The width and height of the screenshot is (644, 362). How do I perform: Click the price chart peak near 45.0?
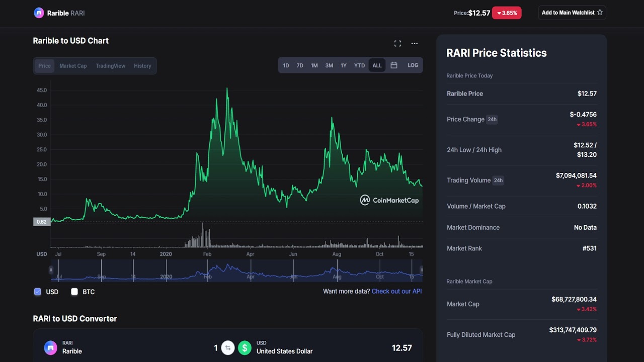tap(227, 89)
